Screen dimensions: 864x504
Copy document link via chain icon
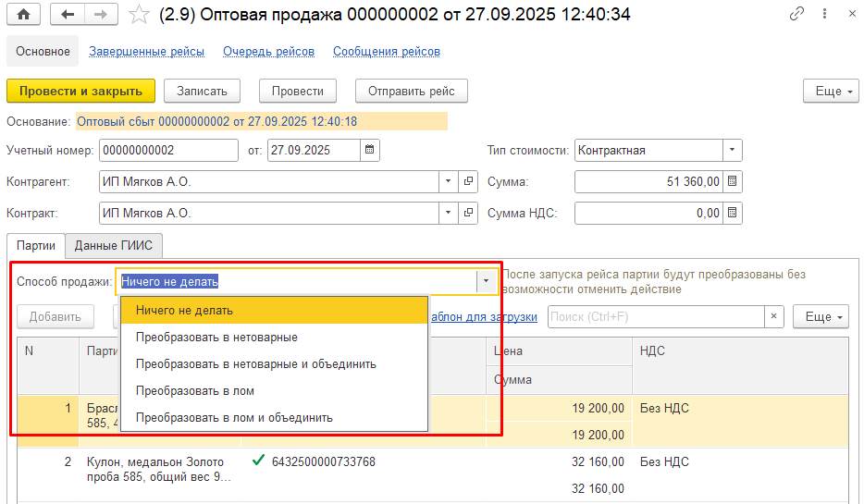pyautogui.click(x=796, y=15)
